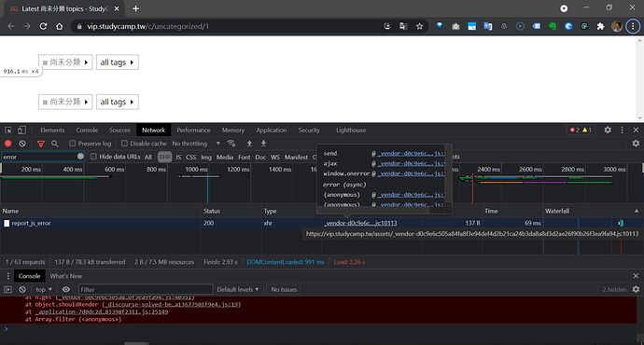Enable the Preserve log checkbox
The height and width of the screenshot is (345, 644).
72,144
